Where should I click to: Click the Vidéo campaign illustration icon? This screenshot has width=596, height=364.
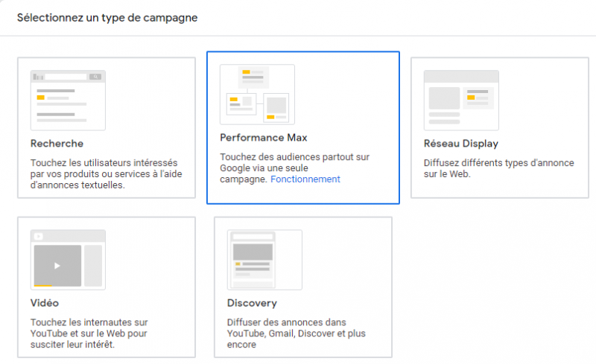click(68, 259)
